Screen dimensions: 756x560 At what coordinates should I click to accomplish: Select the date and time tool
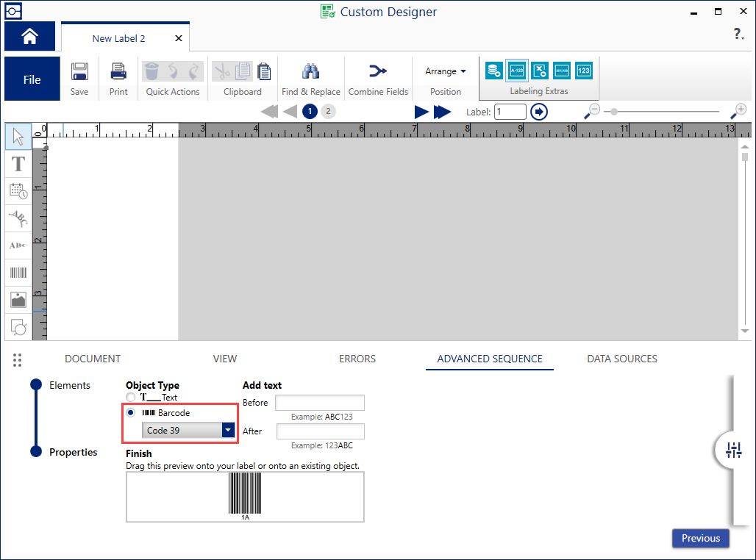[x=18, y=191]
